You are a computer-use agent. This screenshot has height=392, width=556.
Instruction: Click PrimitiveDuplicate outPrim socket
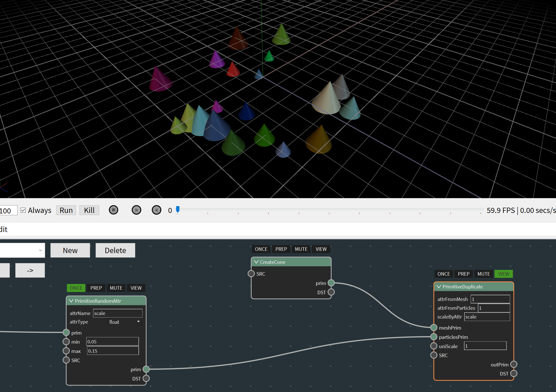(514, 364)
